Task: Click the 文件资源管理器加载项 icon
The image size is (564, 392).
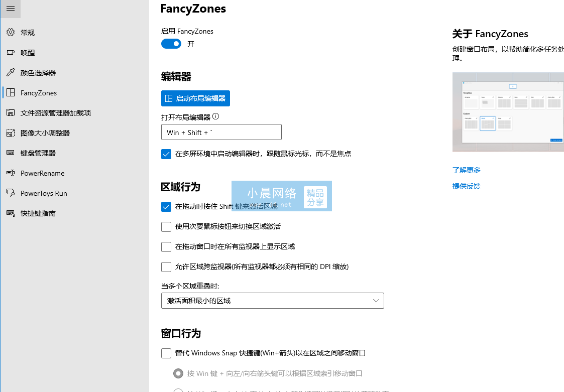Action: click(x=11, y=113)
